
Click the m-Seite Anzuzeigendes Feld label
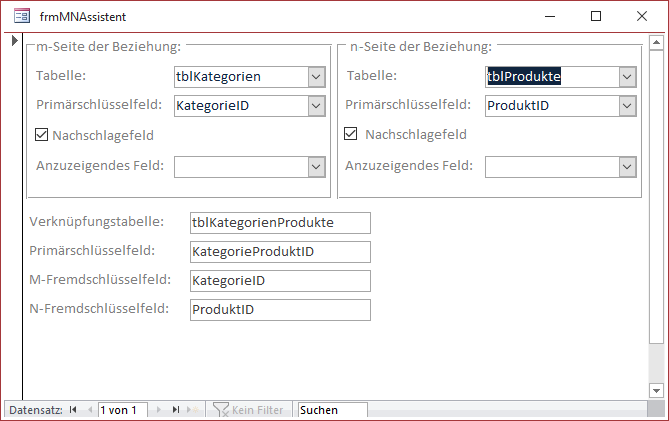[x=100, y=165]
